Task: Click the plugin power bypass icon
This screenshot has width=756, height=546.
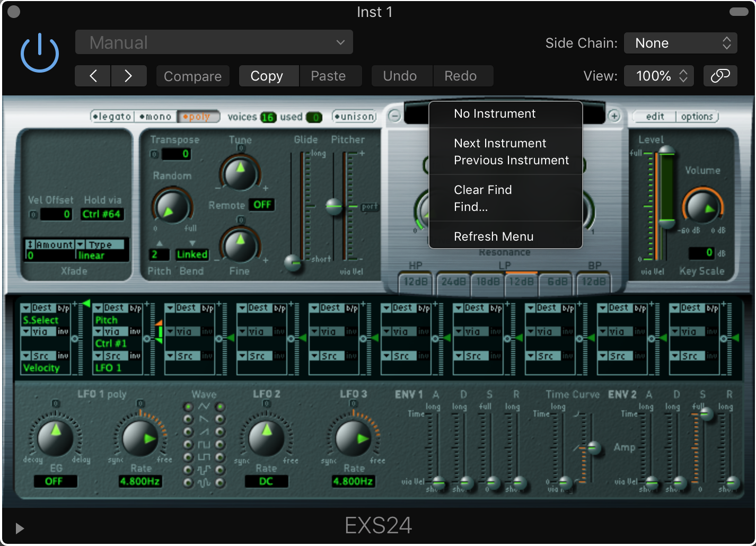Action: pos(39,54)
